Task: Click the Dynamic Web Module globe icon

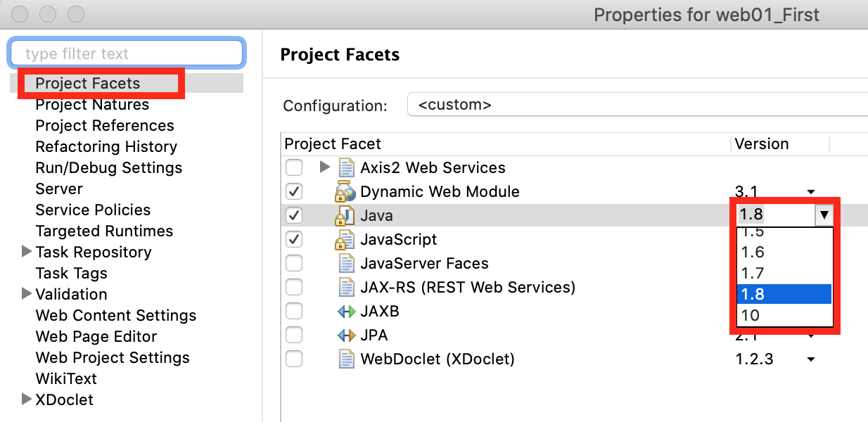Action: pyautogui.click(x=345, y=192)
